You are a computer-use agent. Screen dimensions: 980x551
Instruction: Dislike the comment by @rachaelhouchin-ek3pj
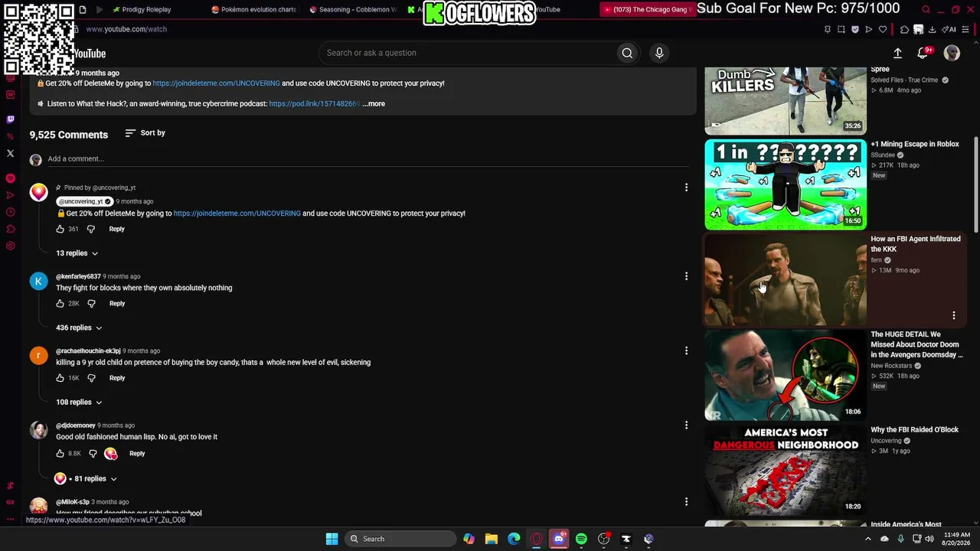pyautogui.click(x=92, y=378)
